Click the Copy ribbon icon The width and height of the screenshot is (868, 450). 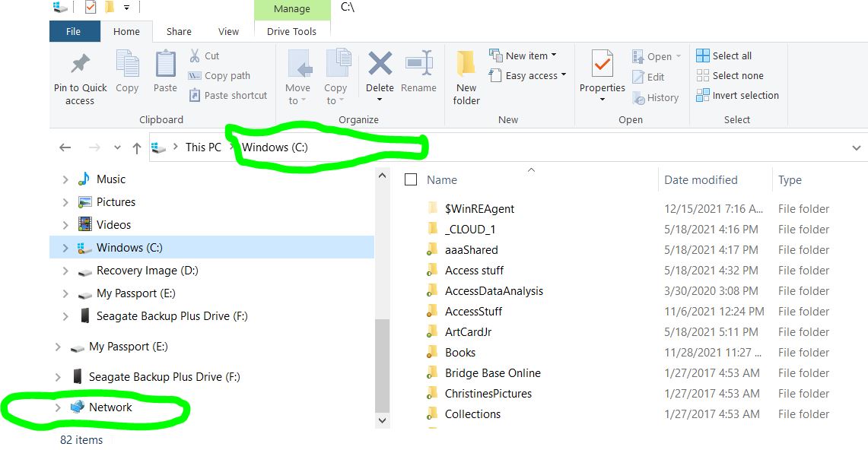pyautogui.click(x=127, y=64)
